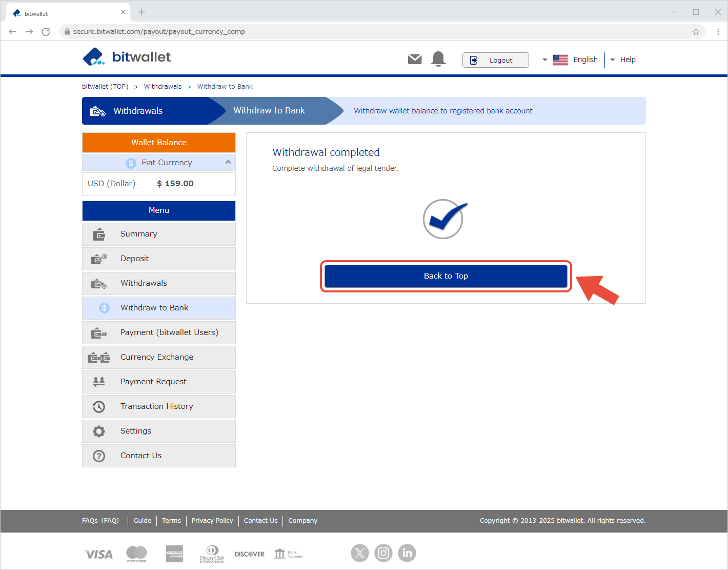Click the Guide footer link
The height and width of the screenshot is (570, 728).
coord(142,520)
